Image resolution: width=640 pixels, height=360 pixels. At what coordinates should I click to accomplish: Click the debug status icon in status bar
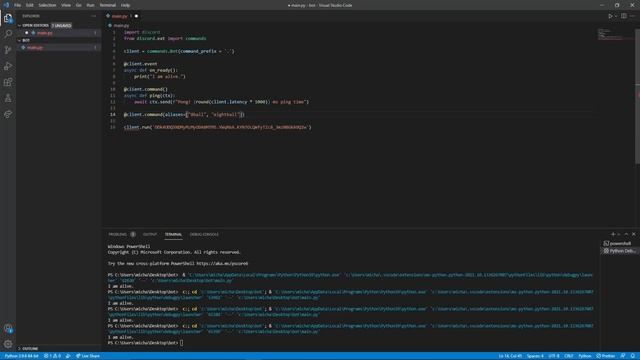pyautogui.click(x=68, y=356)
